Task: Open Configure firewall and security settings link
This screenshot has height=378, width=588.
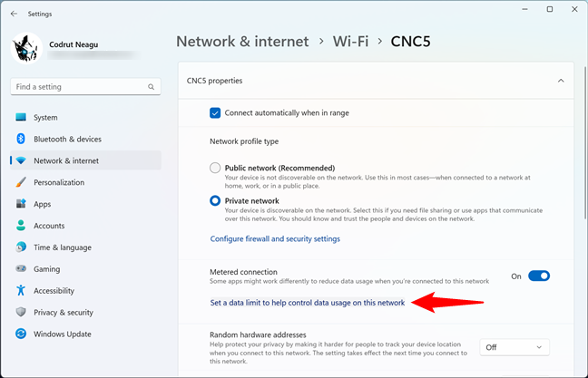Action: pos(275,239)
